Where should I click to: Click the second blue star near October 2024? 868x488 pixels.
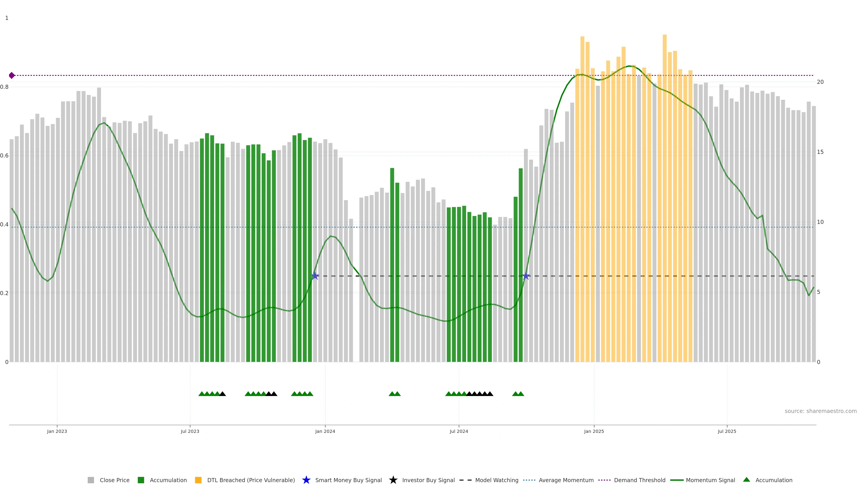526,276
